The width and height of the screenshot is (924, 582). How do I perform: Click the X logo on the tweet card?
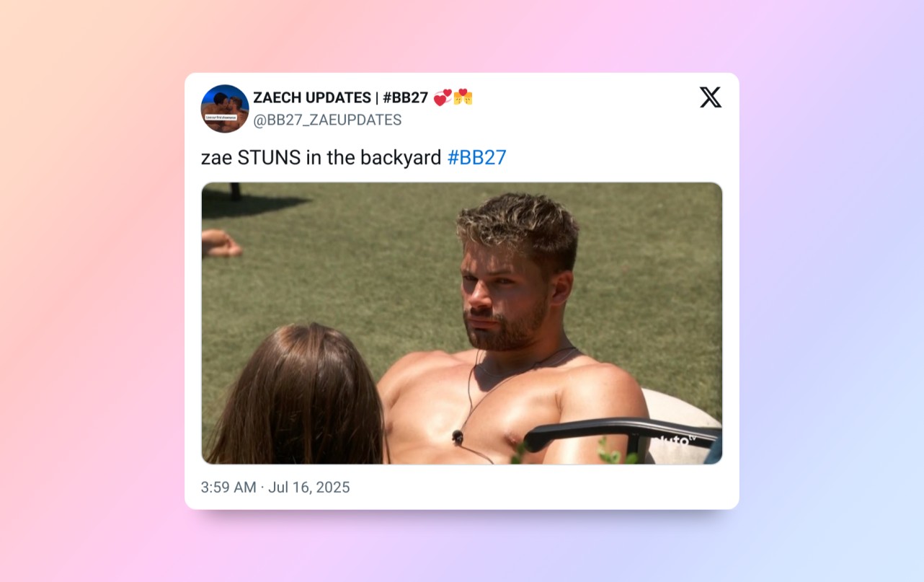710,97
